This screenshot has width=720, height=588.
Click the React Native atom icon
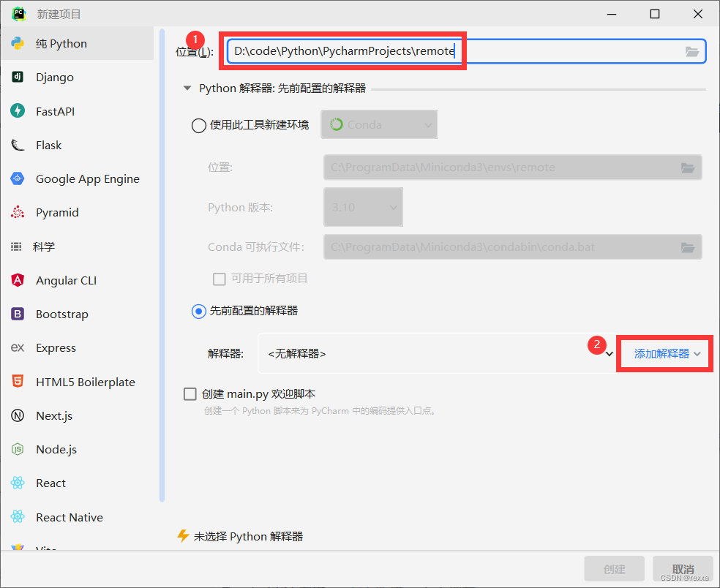[18, 517]
